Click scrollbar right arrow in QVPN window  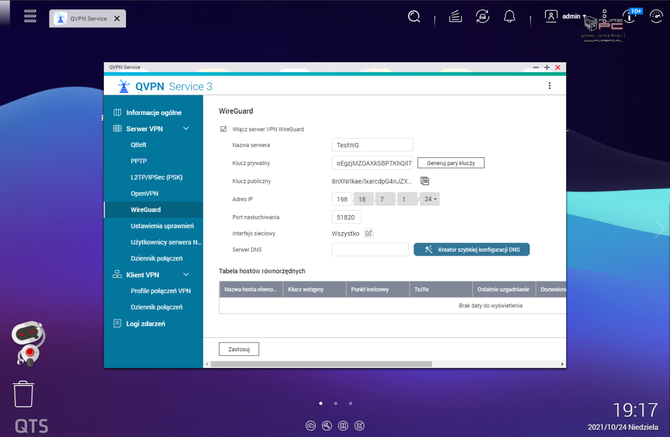pyautogui.click(x=562, y=364)
